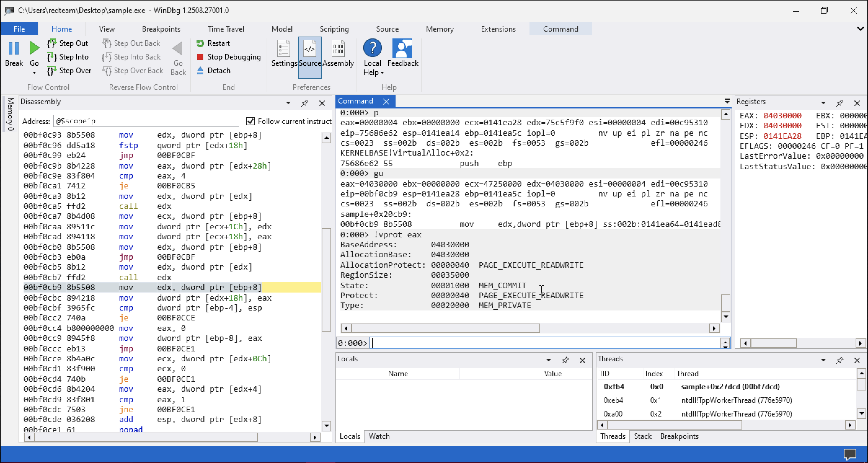Screen dimensions: 868x463
Task: Click command input stepper arrows
Action: [x=725, y=343]
